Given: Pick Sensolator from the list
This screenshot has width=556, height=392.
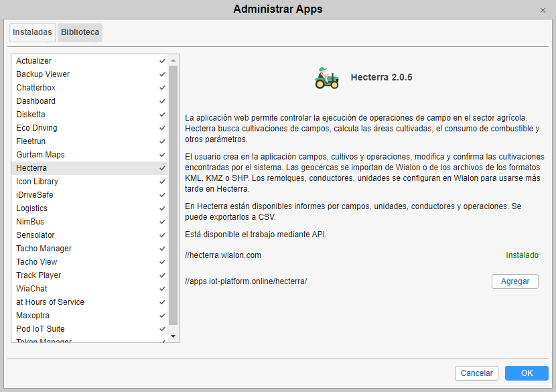Looking at the screenshot, I should click(89, 235).
